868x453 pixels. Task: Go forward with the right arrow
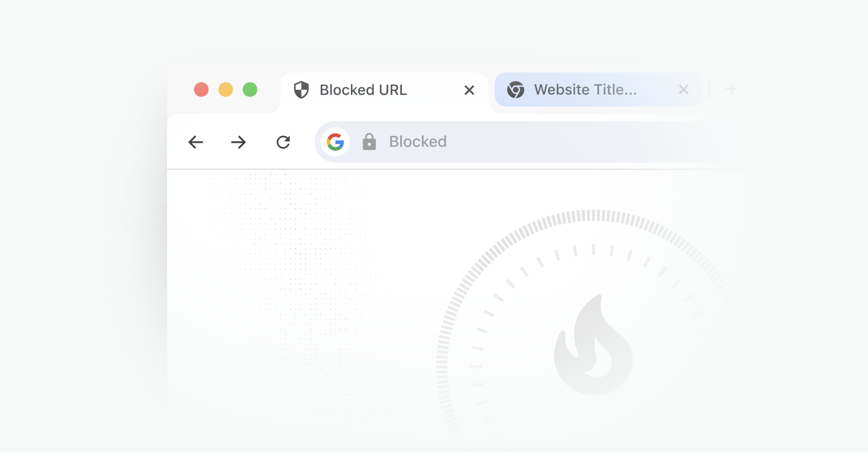coord(239,142)
